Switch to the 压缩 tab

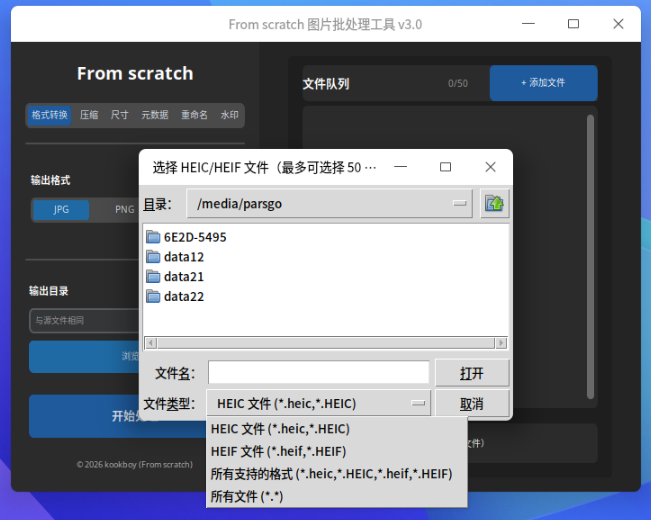[89, 115]
